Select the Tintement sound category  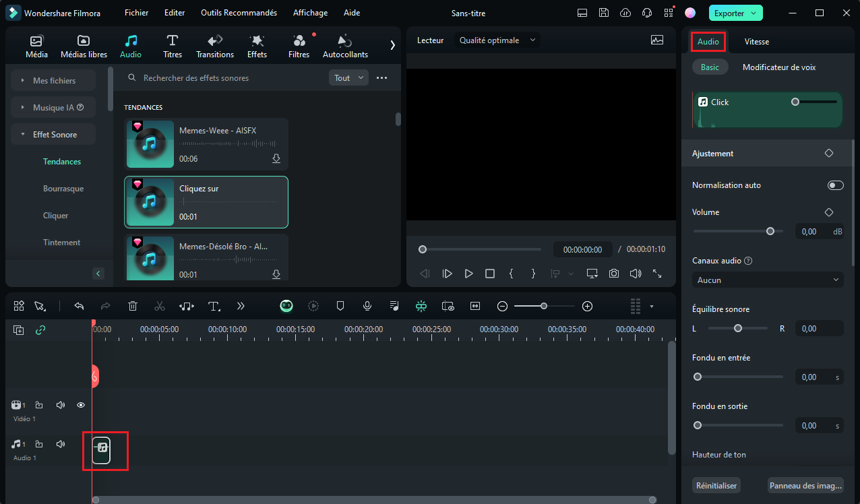61,243
